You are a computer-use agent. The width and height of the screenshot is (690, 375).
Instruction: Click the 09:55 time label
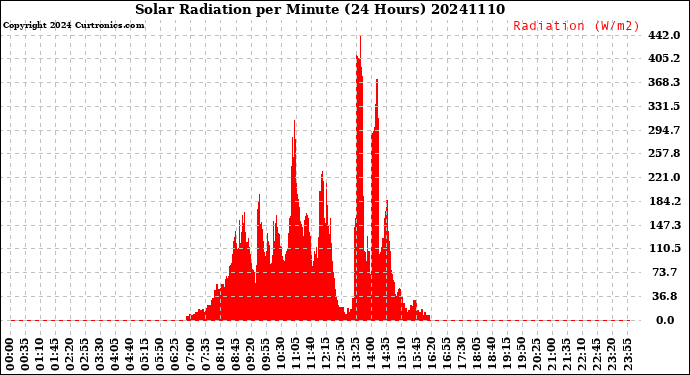pyautogui.click(x=266, y=355)
